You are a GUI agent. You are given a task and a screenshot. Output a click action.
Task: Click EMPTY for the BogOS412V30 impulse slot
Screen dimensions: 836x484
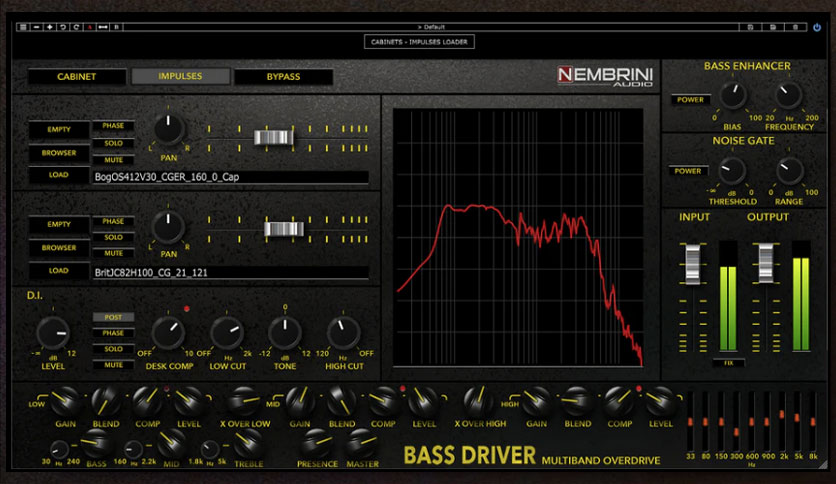pos(59,130)
